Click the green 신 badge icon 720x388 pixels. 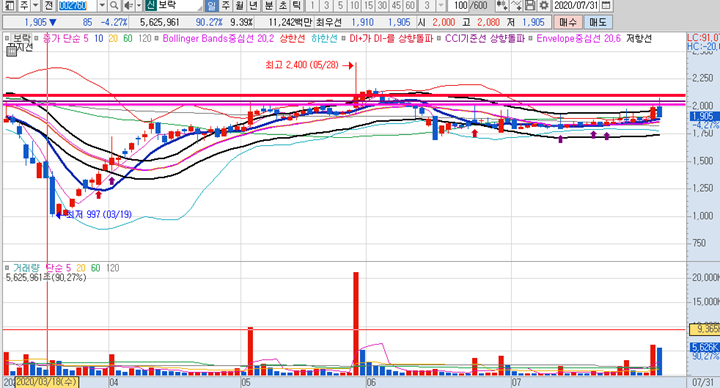point(151,6)
